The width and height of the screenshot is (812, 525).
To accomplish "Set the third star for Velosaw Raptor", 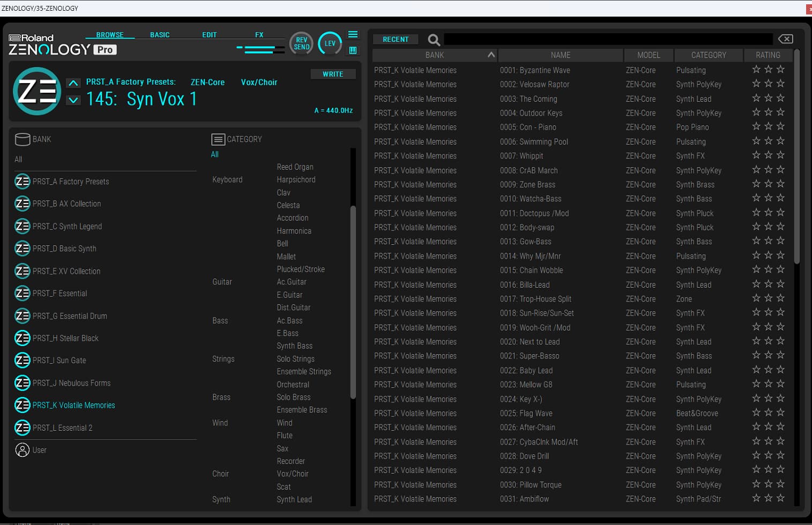I will (780, 84).
